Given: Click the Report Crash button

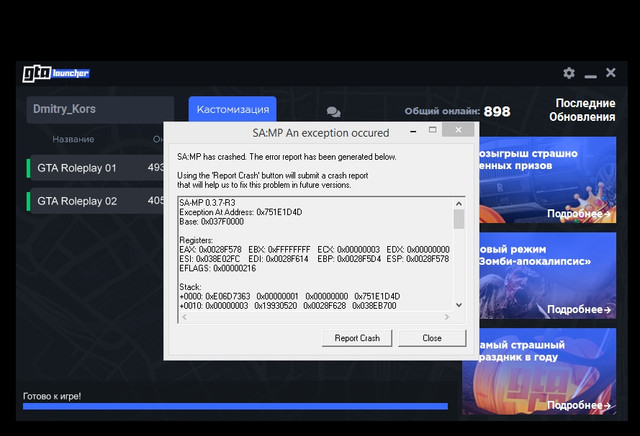Looking at the screenshot, I should pyautogui.click(x=357, y=338).
